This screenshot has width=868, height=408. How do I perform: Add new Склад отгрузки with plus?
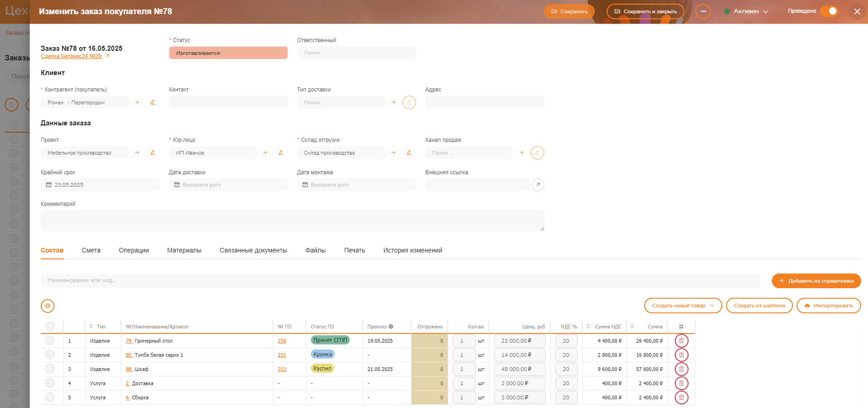point(394,153)
